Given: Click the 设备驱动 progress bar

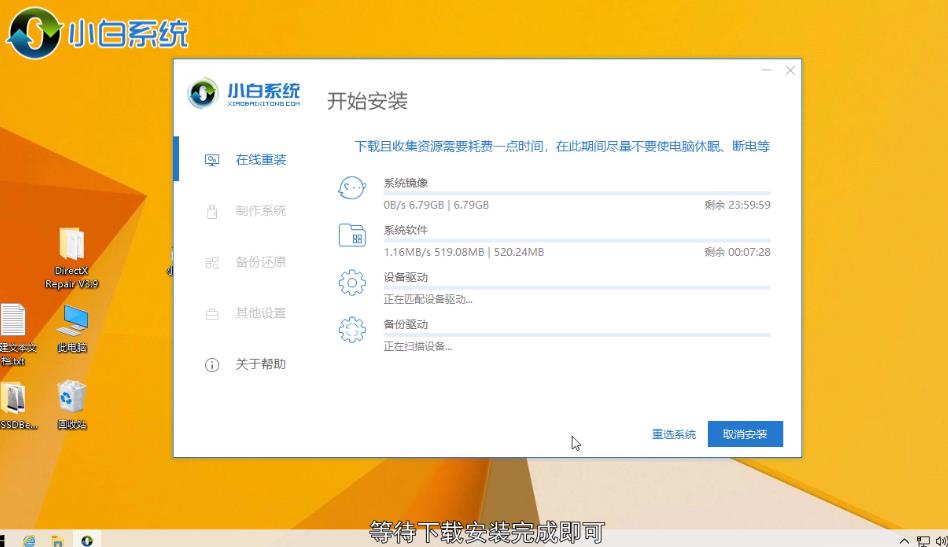Looking at the screenshot, I should click(577, 288).
